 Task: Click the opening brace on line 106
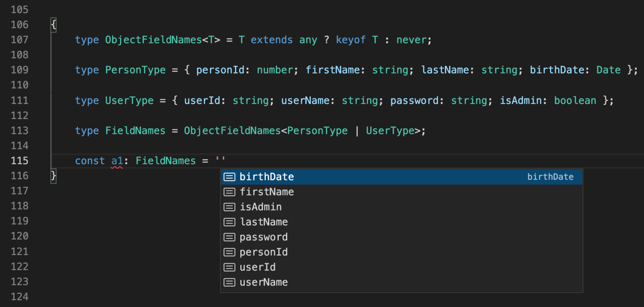tap(53, 25)
